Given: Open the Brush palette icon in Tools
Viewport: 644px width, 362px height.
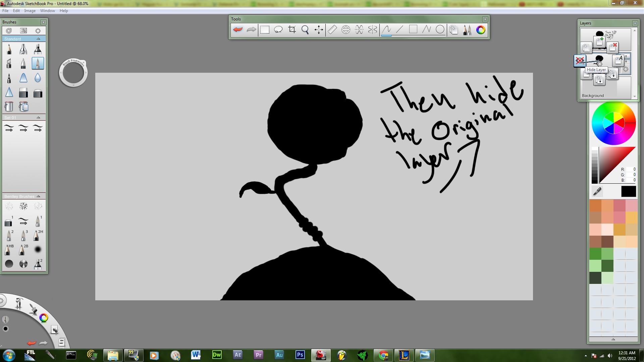Looking at the screenshot, I should point(467,30).
